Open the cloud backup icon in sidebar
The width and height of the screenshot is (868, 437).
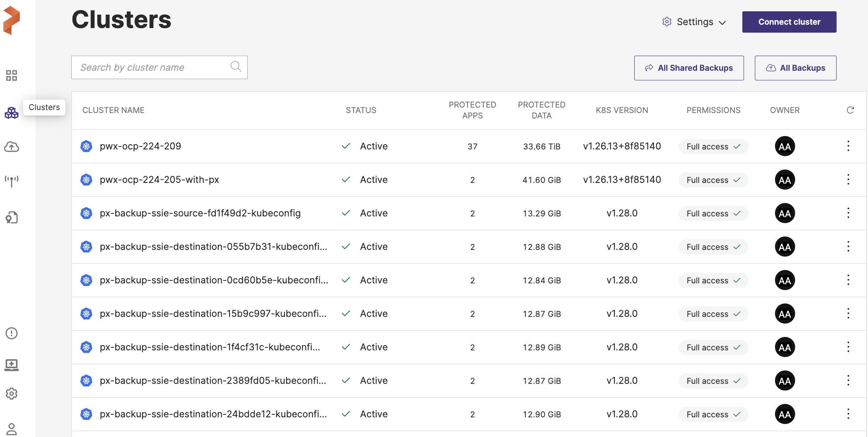point(11,147)
